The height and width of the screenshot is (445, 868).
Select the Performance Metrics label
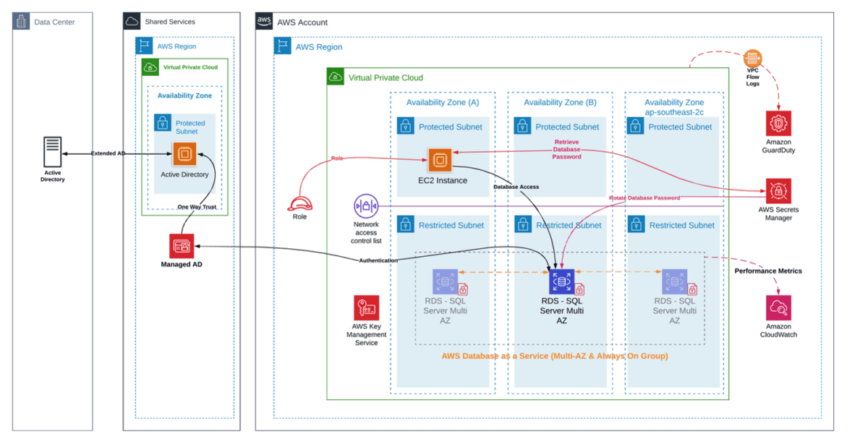(768, 271)
